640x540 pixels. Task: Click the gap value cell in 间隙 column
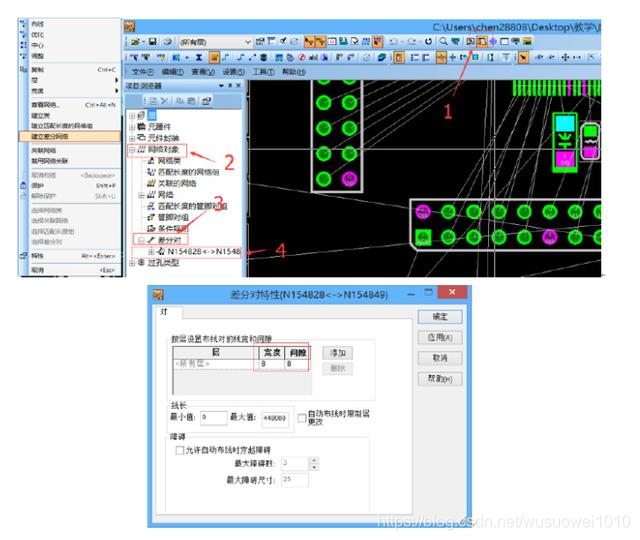[297, 364]
